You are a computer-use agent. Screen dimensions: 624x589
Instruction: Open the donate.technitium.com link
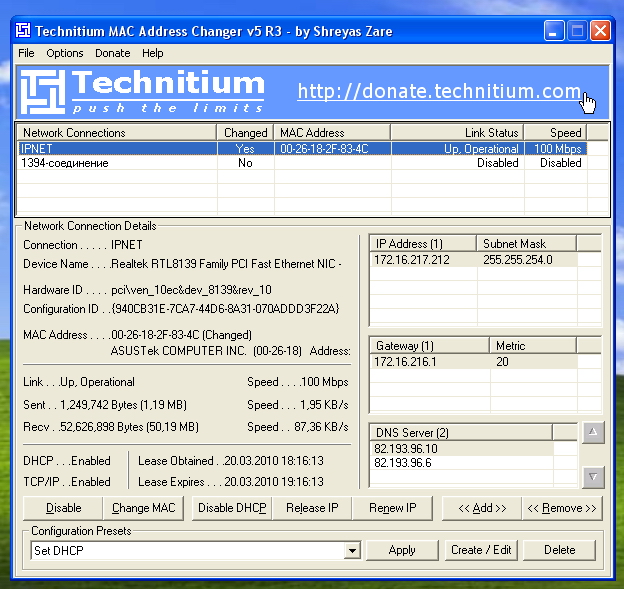tap(439, 92)
